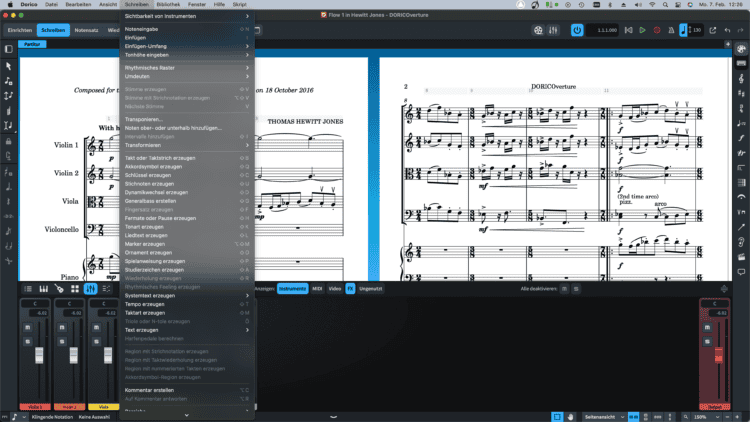
Task: Show Instrumente channels in mixer
Action: [x=292, y=289]
